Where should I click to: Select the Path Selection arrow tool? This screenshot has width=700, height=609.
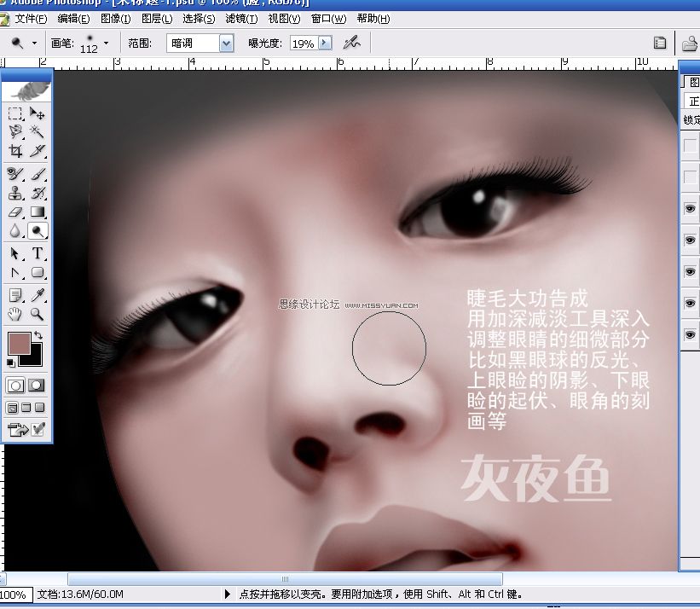click(x=15, y=253)
